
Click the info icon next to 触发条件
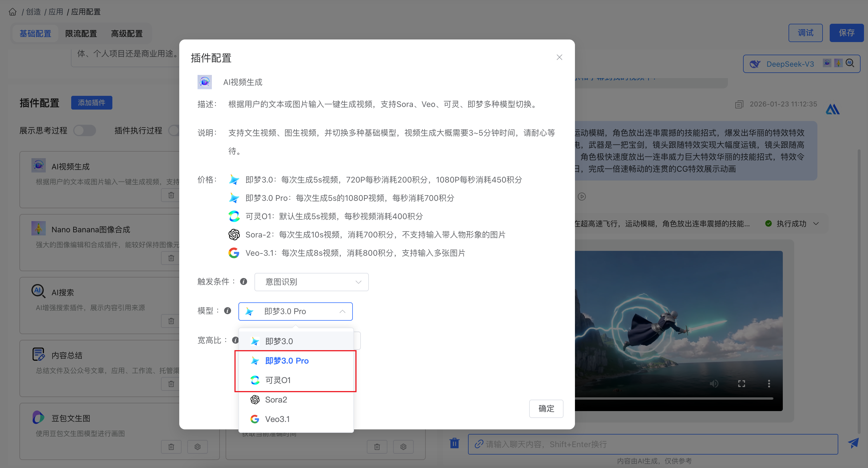[243, 281]
